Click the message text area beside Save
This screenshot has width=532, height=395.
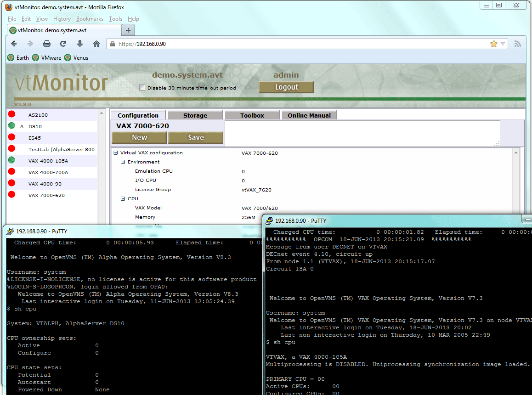[362, 134]
